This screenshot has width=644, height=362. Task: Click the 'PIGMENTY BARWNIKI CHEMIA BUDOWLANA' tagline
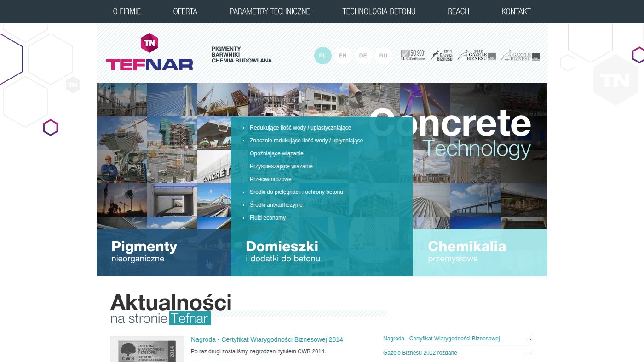point(241,55)
